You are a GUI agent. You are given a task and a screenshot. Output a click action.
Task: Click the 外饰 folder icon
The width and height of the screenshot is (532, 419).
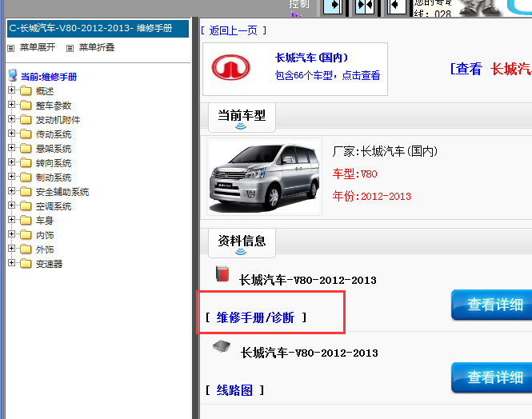[26, 249]
